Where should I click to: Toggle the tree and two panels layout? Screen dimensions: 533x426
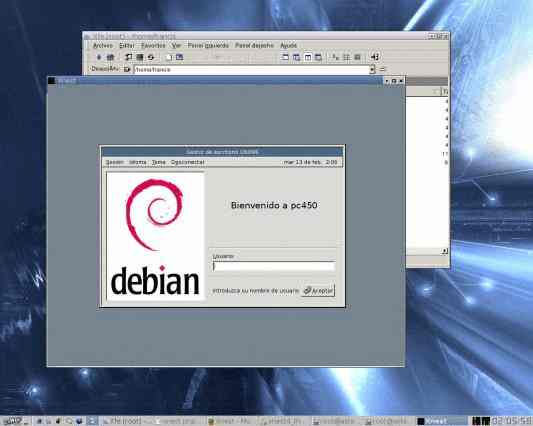318,57
